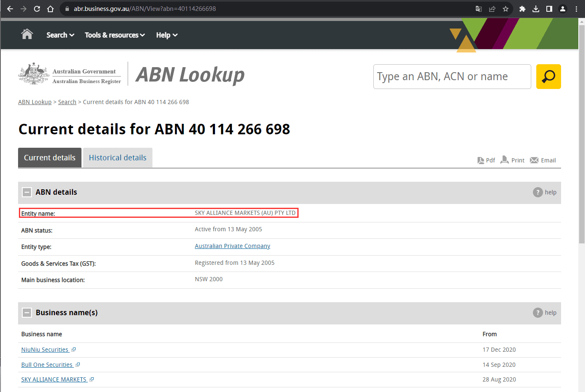585x392 pixels.
Task: Click external link icon beside Bull One Securities
Action: 78,365
